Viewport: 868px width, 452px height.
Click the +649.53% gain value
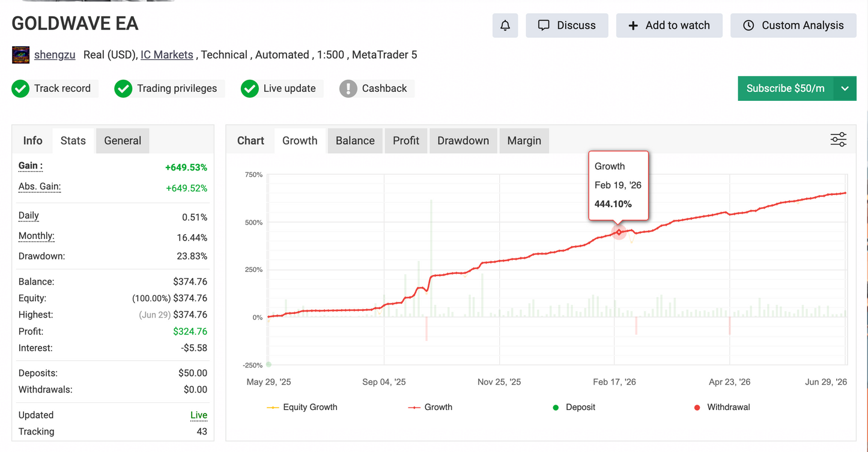pyautogui.click(x=186, y=167)
